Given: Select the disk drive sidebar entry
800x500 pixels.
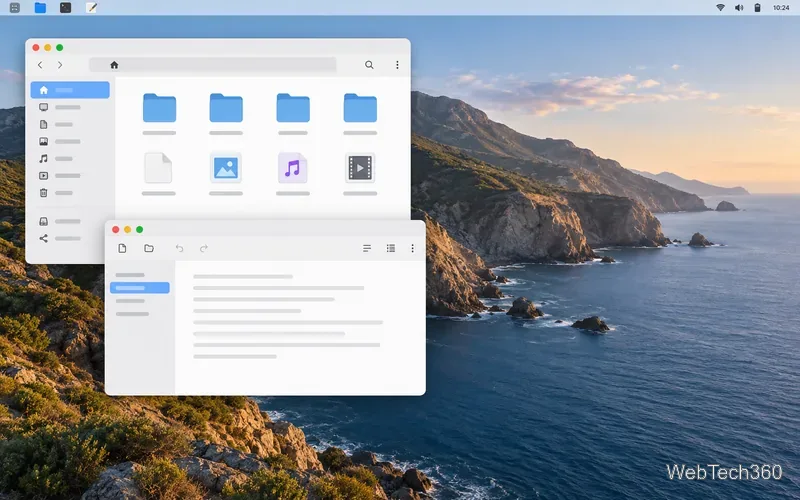Looking at the screenshot, I should (60, 221).
